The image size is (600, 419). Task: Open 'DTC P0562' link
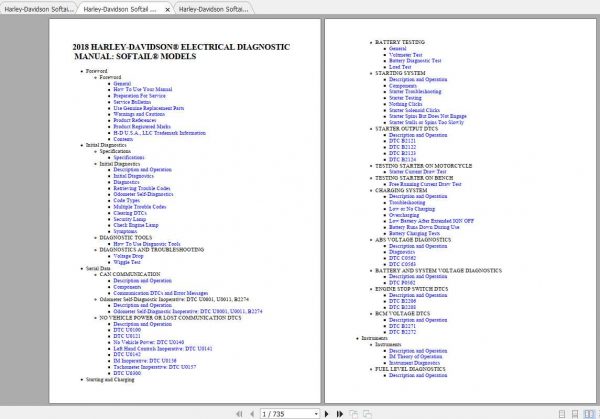click(402, 282)
